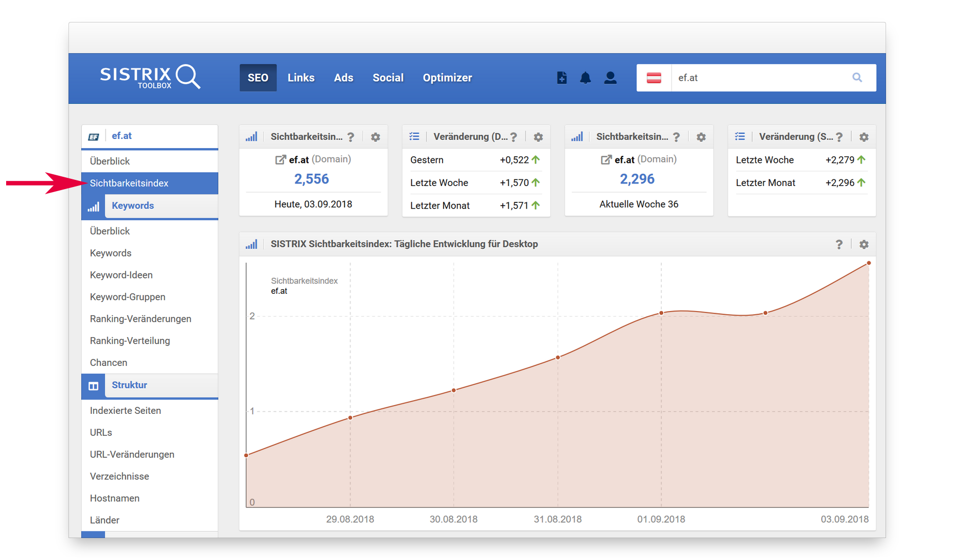Click the external link icon beside 2,556 domain
The width and height of the screenshot is (954, 560).
click(280, 160)
